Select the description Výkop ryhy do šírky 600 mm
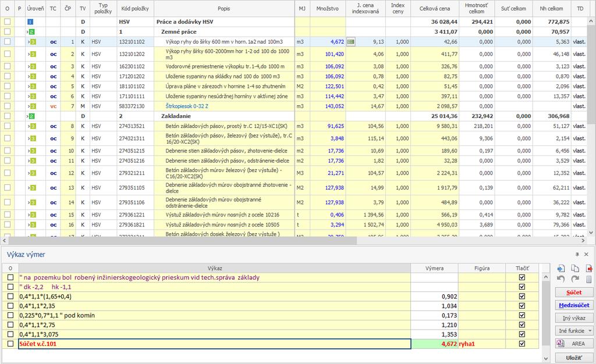Viewport: 596px width, 364px height. 224,42
